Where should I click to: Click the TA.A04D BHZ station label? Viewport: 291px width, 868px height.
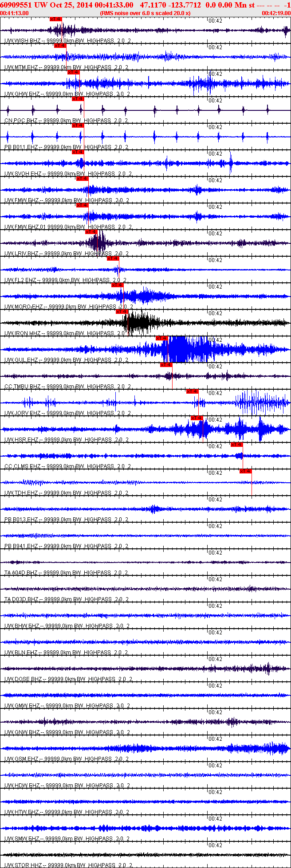coord(67,573)
